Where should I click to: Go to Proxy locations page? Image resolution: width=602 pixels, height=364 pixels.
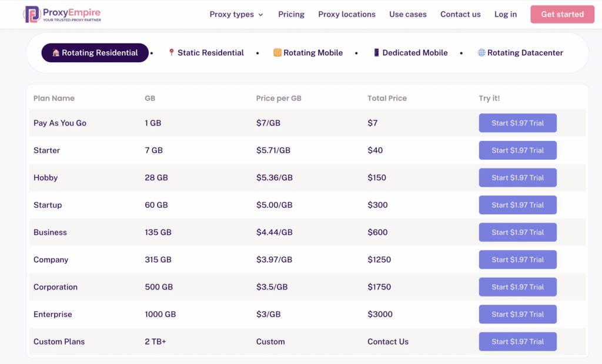pyautogui.click(x=346, y=14)
